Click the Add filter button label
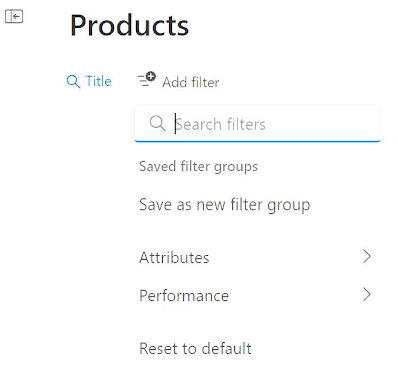This screenshot has height=369, width=398. point(191,82)
